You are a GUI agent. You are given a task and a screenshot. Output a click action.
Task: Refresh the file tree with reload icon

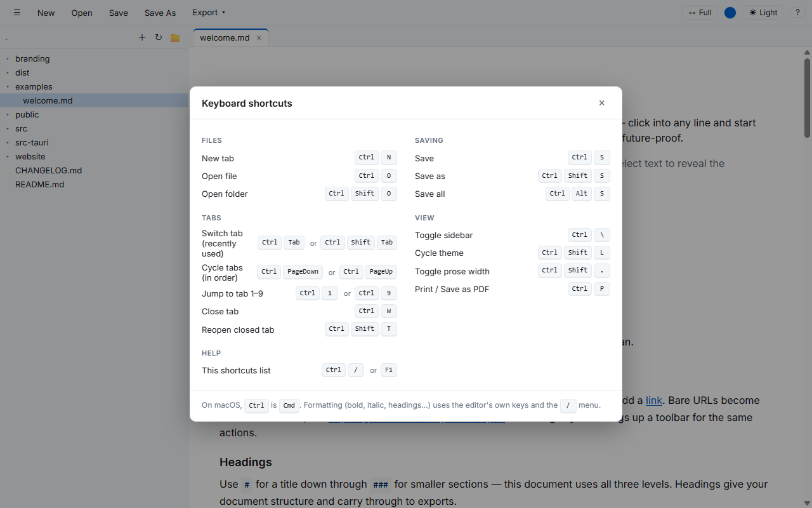[x=159, y=37]
